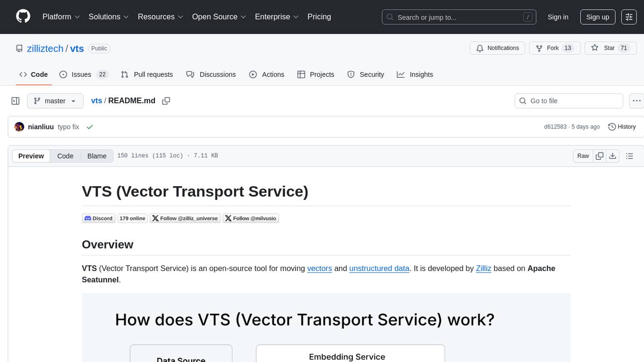Image resolution: width=644 pixels, height=362 pixels.
Task: Open the GitHub homepage logo
Action: click(23, 17)
